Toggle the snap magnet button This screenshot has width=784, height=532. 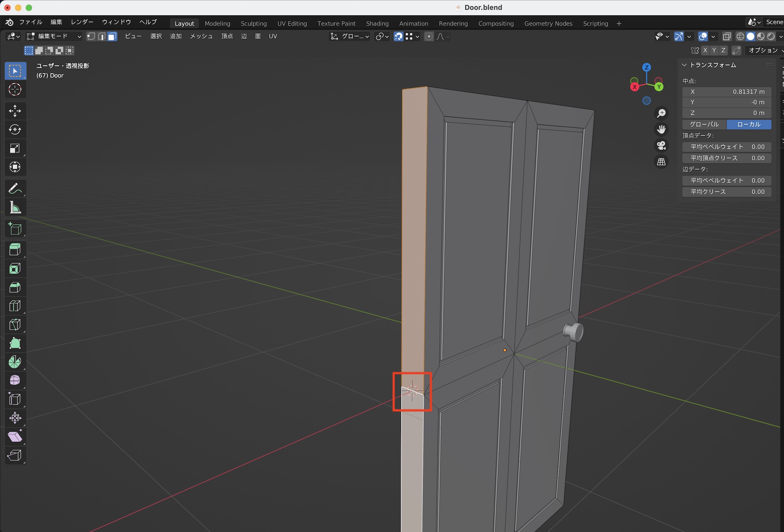click(x=398, y=36)
